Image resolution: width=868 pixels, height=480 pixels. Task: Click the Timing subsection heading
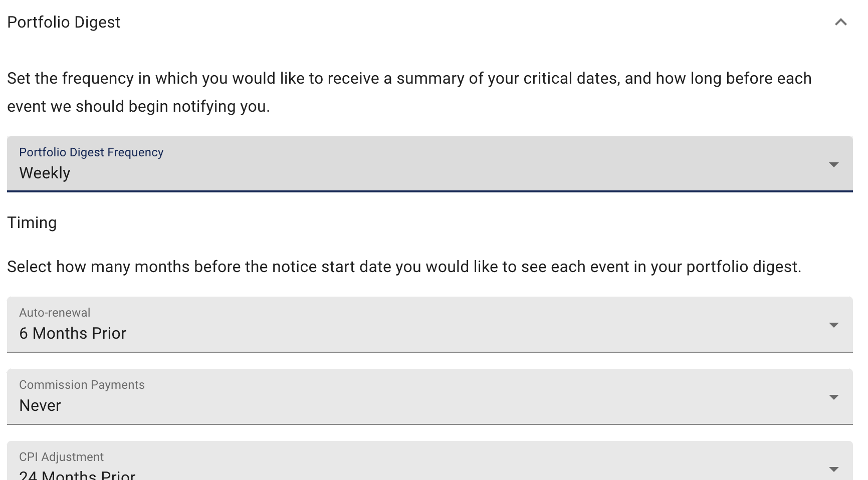pyautogui.click(x=32, y=223)
